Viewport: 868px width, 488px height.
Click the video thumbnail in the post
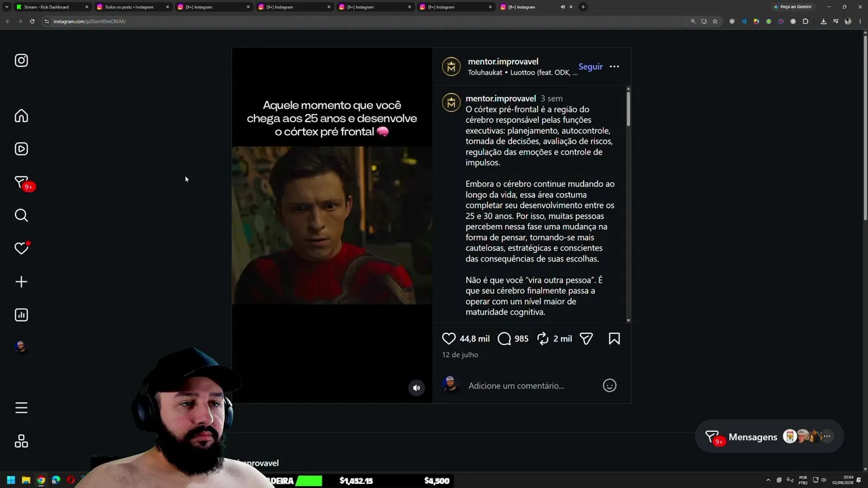(x=332, y=225)
